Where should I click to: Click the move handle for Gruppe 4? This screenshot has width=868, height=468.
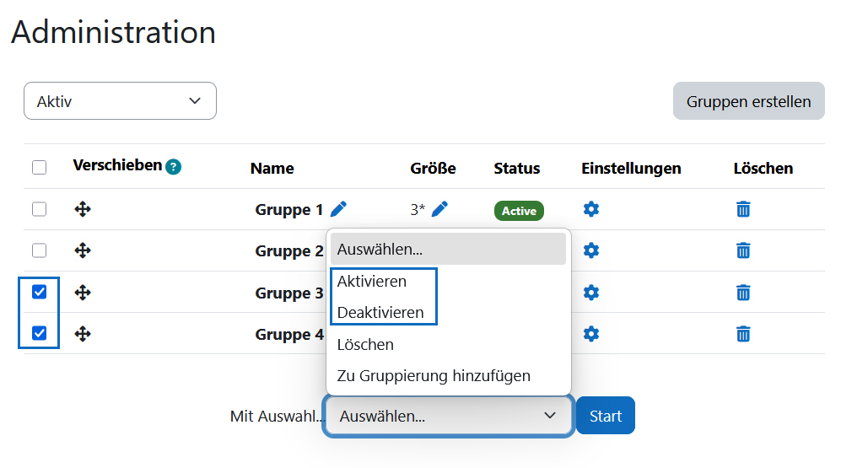(x=83, y=334)
